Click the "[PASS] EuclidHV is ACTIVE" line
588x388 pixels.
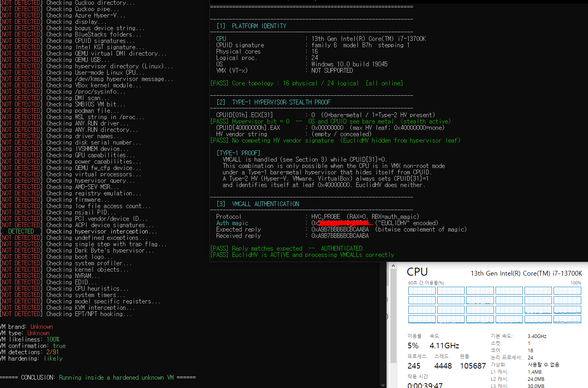point(302,255)
